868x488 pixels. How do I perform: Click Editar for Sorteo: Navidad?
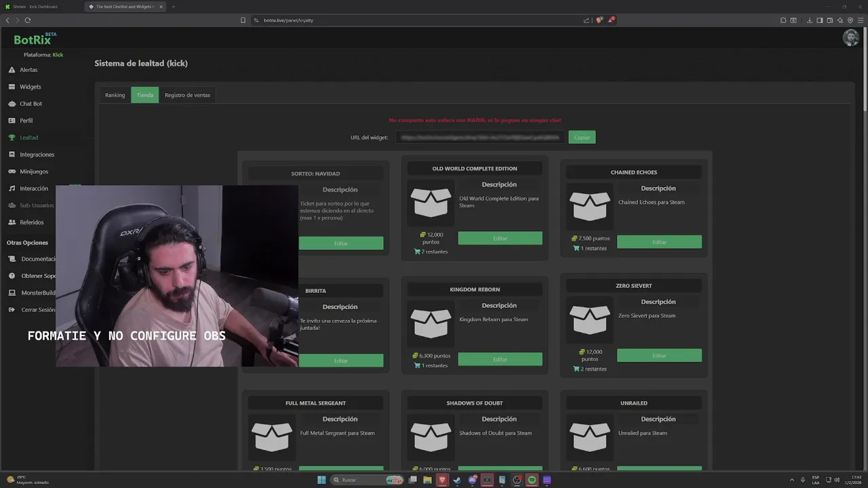(341, 243)
